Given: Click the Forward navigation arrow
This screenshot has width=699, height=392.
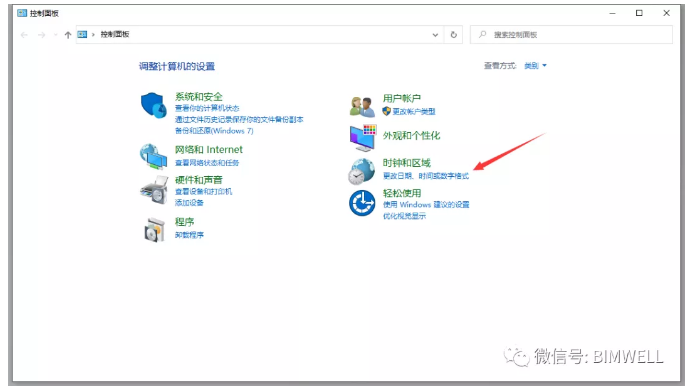Looking at the screenshot, I should coord(41,35).
